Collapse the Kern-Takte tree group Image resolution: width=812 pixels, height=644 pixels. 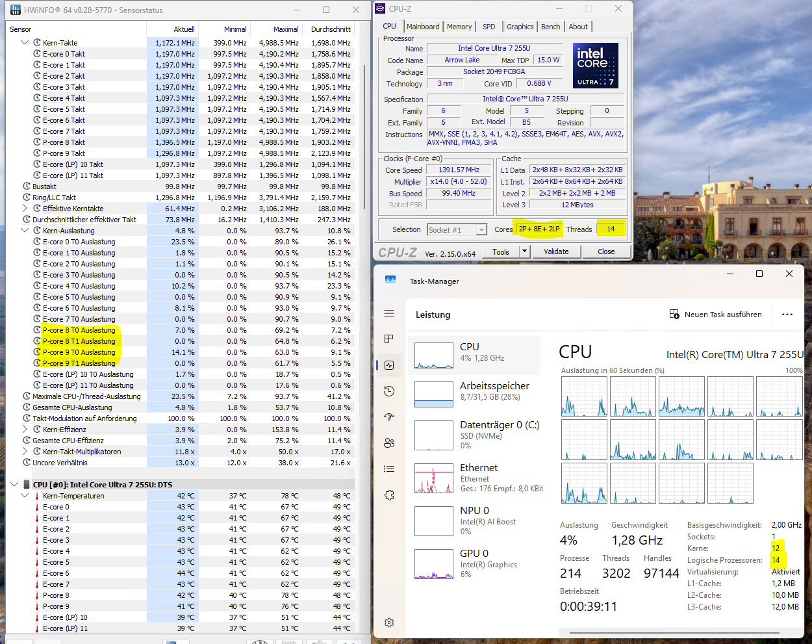point(25,43)
